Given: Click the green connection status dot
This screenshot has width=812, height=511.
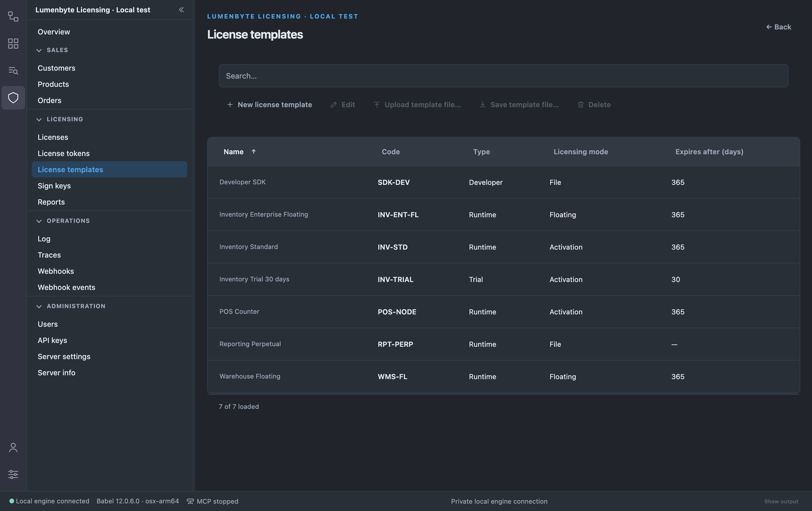Looking at the screenshot, I should (11, 501).
